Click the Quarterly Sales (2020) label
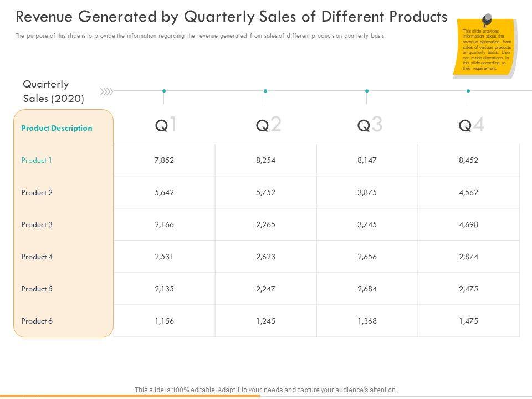The width and height of the screenshot is (532, 399). click(x=53, y=91)
